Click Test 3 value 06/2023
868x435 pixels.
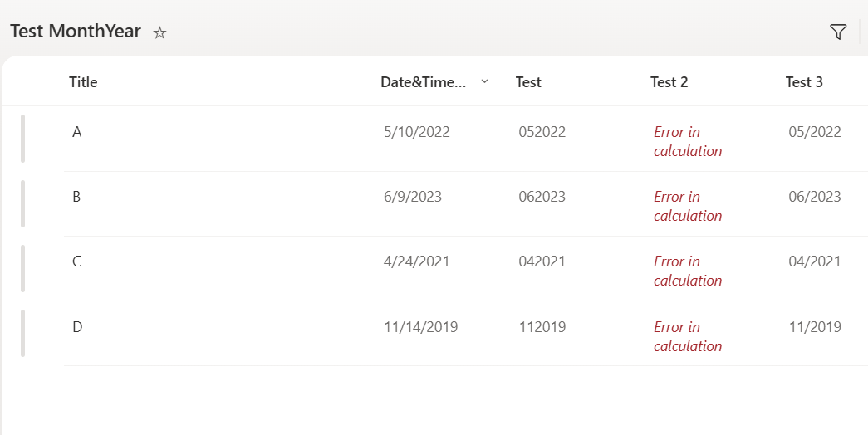(815, 197)
